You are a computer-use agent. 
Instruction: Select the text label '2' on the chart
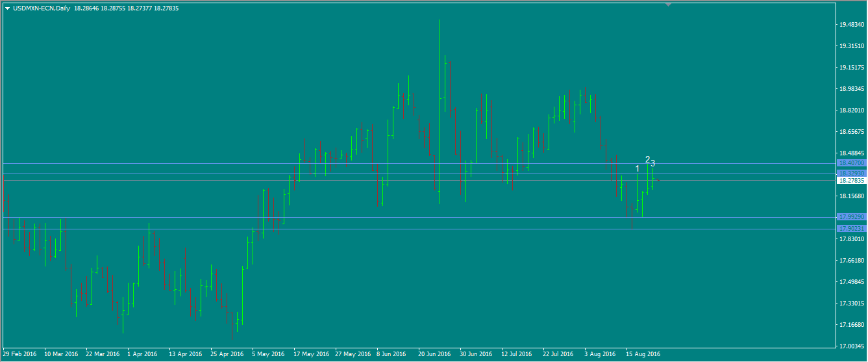(647, 159)
